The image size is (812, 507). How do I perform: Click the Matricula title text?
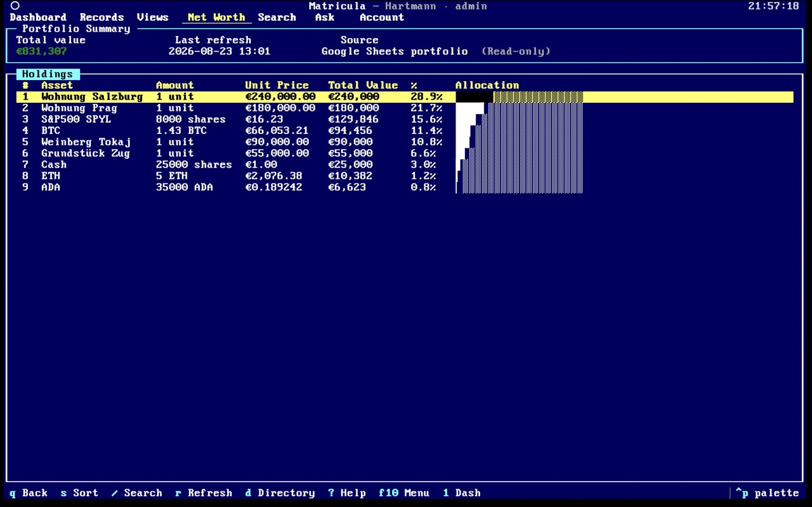337,6
